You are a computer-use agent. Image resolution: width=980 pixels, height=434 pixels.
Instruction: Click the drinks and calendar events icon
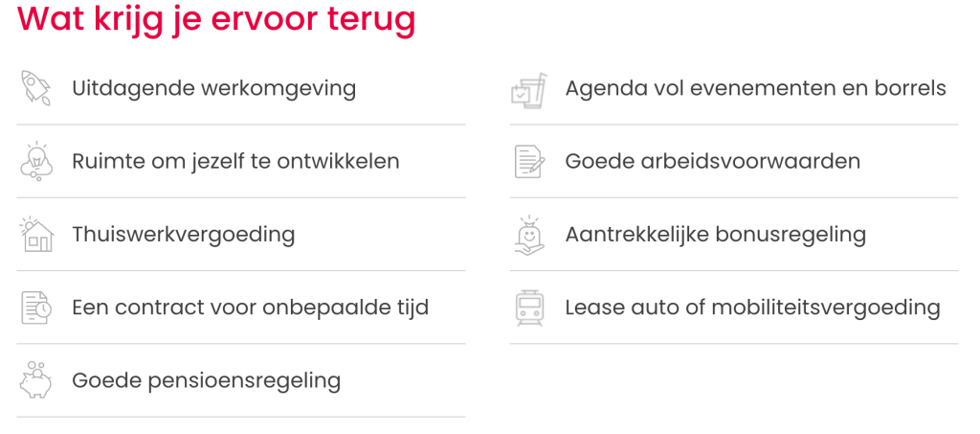point(528,91)
